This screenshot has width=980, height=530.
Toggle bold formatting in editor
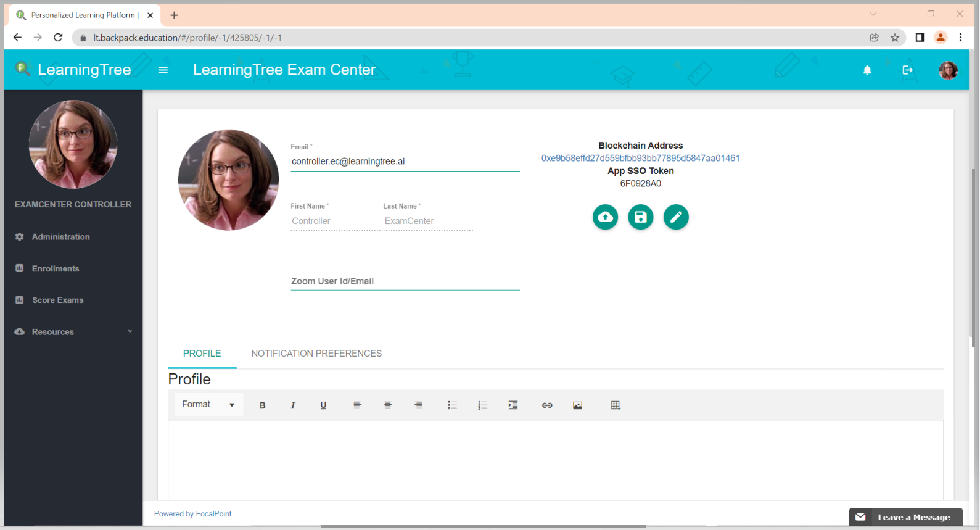263,405
